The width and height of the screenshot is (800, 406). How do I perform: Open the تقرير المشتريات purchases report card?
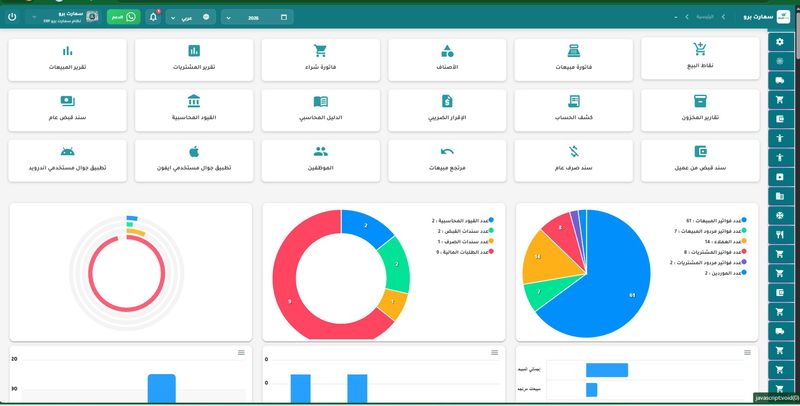click(194, 59)
